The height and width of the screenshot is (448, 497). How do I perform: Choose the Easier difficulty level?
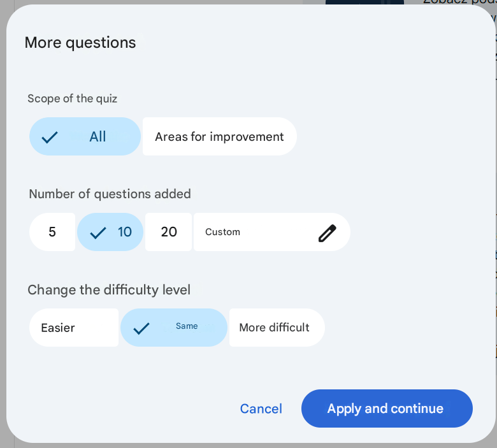point(74,328)
